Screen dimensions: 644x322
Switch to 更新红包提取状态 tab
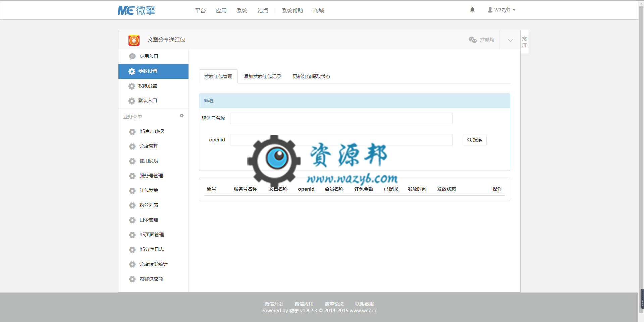click(311, 76)
